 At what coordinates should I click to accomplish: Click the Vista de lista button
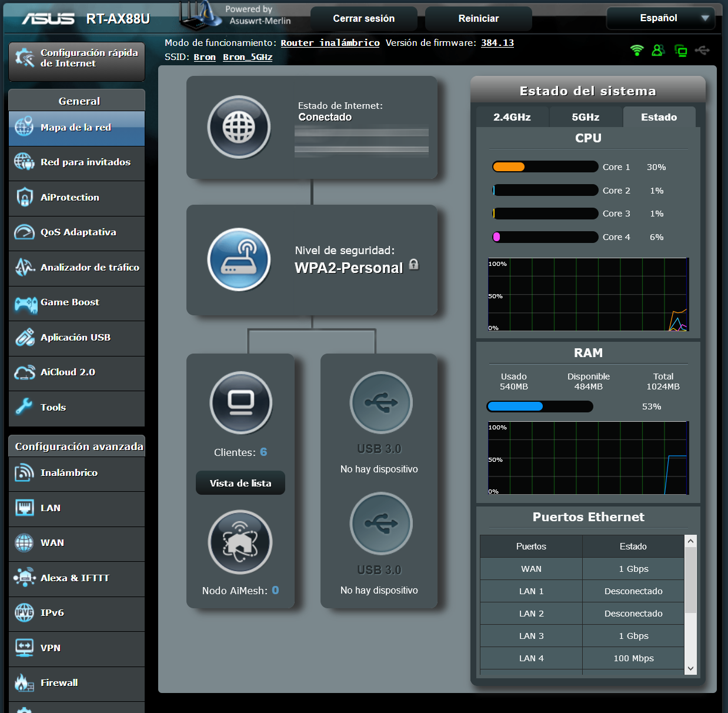click(241, 483)
